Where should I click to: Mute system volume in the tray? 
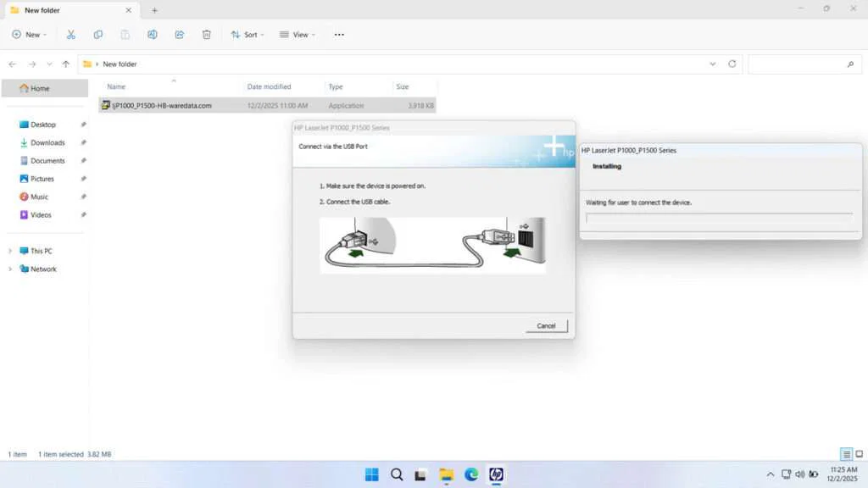pos(799,474)
